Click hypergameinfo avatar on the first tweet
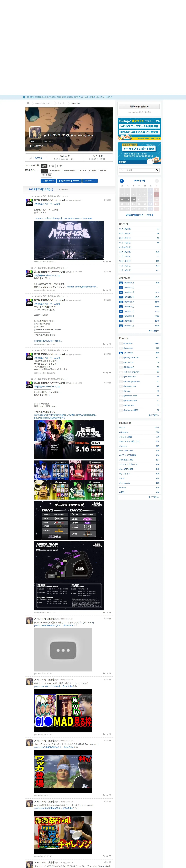Viewport: 186px width, 868px height. point(29,202)
